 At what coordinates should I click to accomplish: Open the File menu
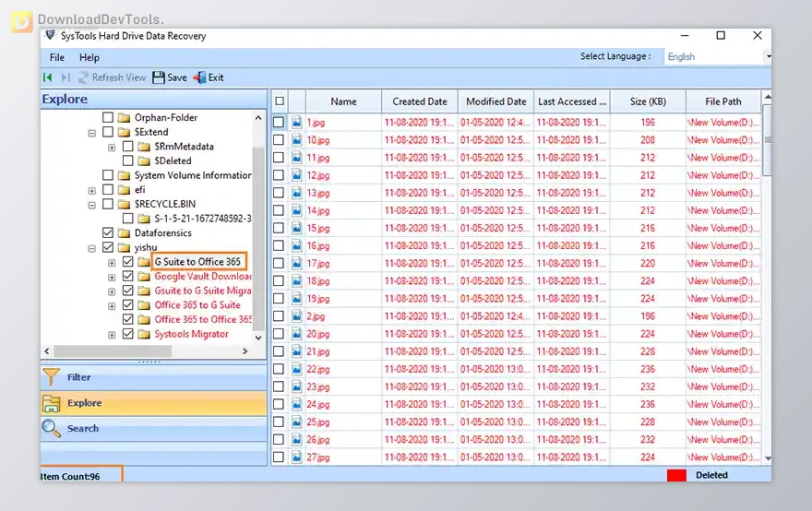57,57
